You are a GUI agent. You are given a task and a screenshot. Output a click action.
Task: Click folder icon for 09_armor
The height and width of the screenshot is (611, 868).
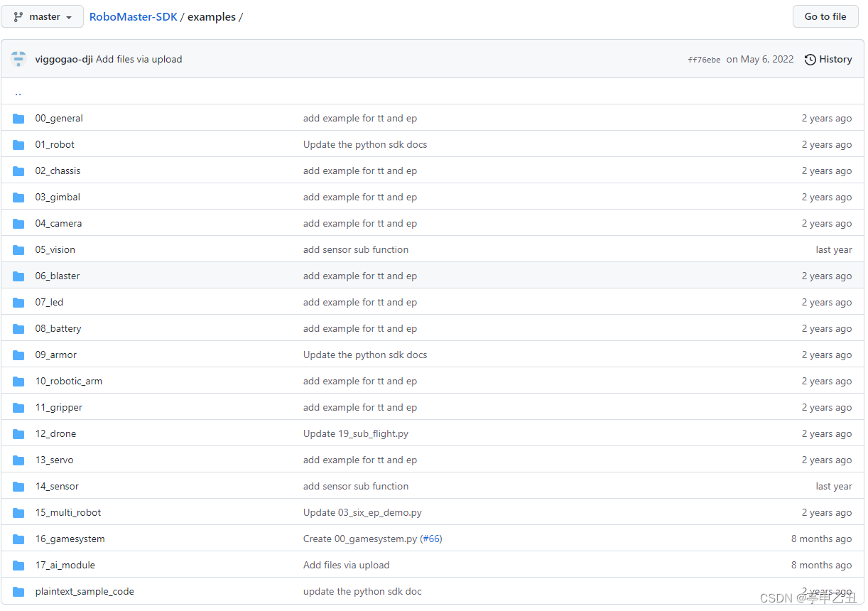click(x=18, y=355)
